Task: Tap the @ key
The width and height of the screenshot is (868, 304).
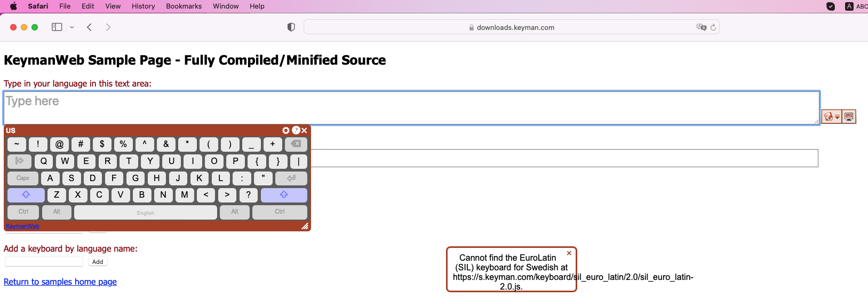Action: coord(59,144)
